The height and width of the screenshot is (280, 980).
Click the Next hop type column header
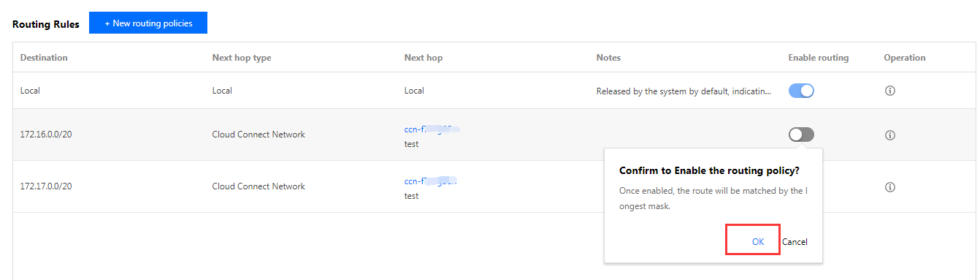242,58
